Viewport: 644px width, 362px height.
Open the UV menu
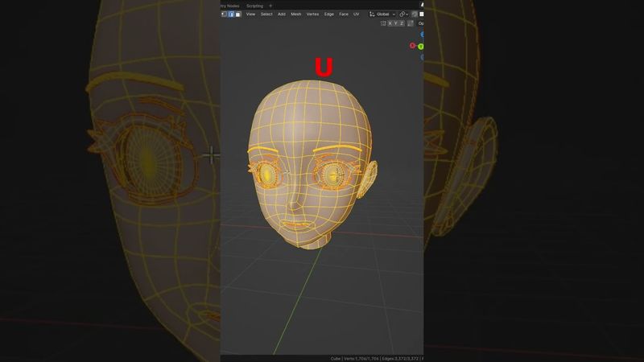(x=356, y=14)
